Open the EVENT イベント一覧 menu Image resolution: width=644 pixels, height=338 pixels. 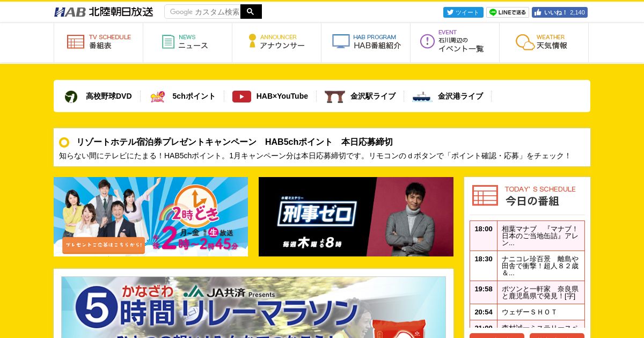(x=455, y=42)
